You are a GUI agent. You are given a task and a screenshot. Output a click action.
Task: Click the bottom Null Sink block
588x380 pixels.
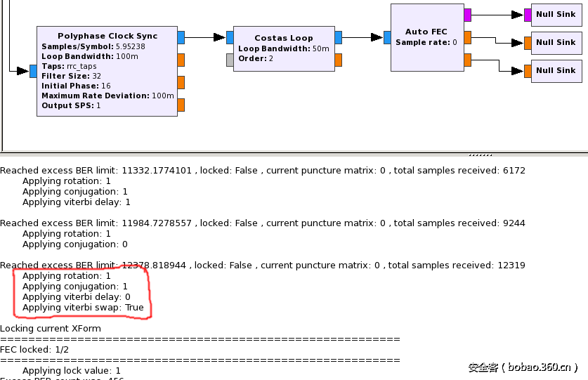coord(556,70)
